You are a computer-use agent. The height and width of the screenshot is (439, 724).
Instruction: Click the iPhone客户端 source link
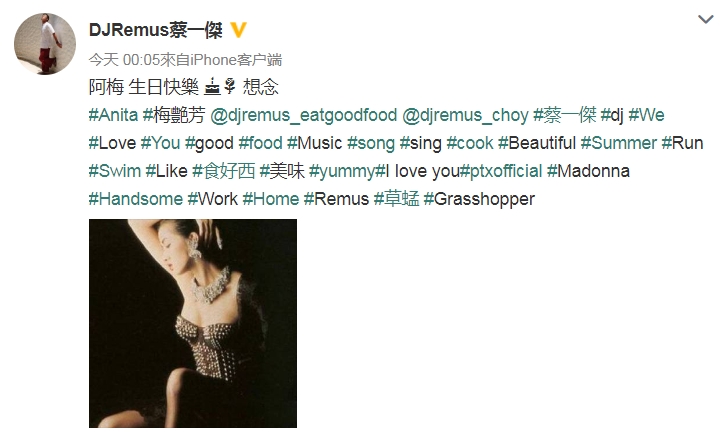coord(235,60)
